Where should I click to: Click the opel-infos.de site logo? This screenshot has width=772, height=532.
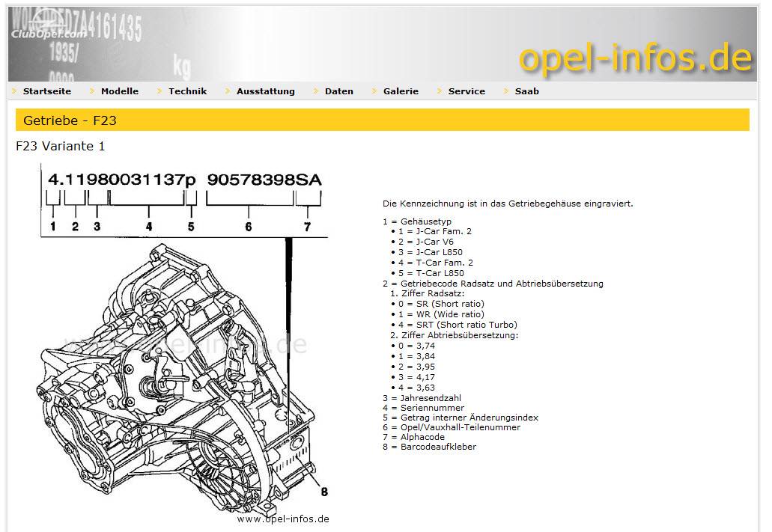[x=636, y=58]
